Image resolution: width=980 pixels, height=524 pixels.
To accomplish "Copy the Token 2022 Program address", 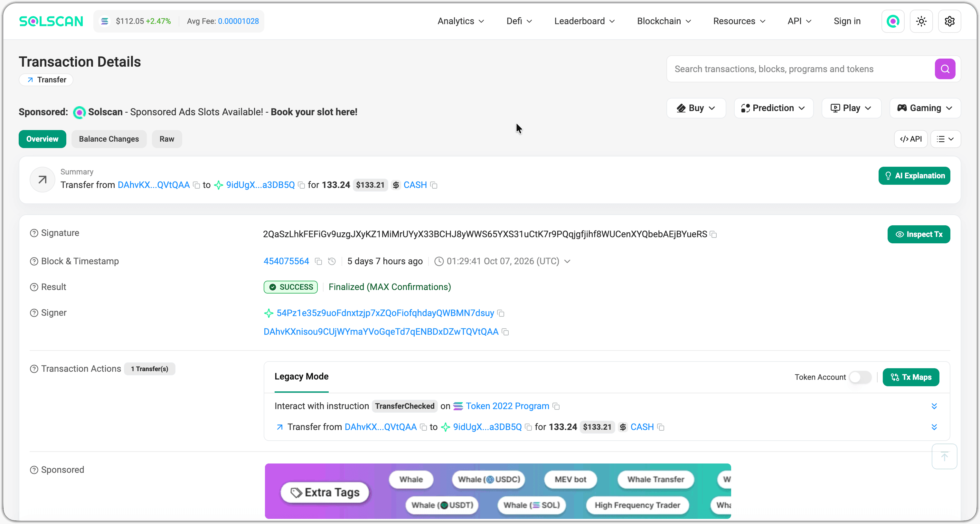I will coord(556,407).
